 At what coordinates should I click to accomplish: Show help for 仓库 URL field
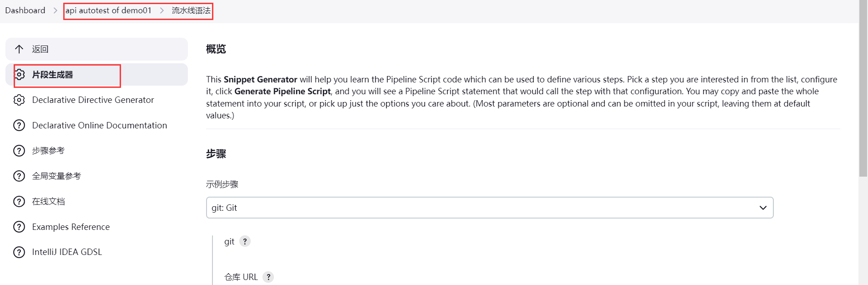click(268, 277)
